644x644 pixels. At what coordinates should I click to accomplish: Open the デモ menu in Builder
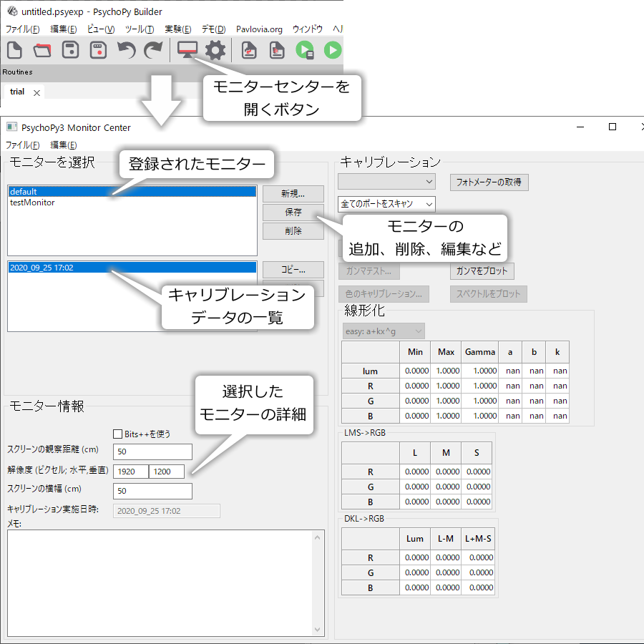point(213,29)
